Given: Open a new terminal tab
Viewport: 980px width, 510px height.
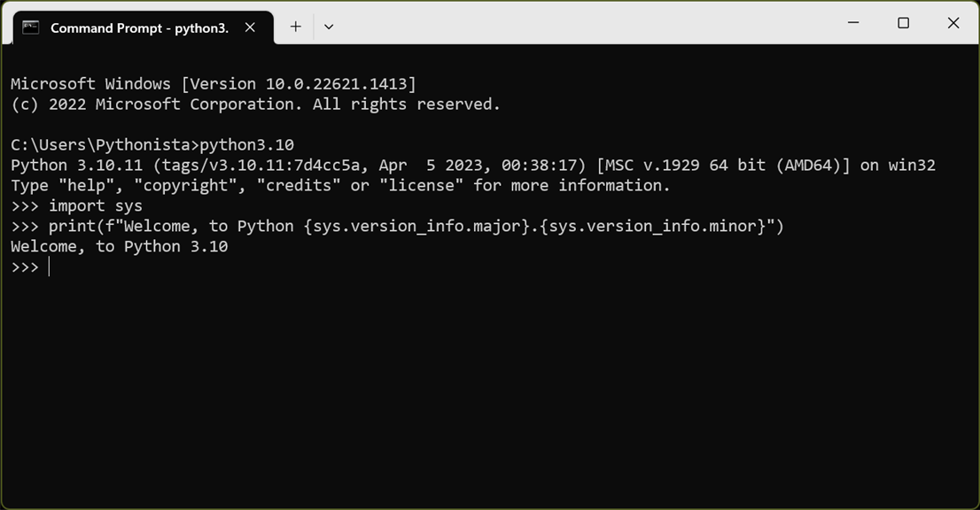Looking at the screenshot, I should click(295, 27).
